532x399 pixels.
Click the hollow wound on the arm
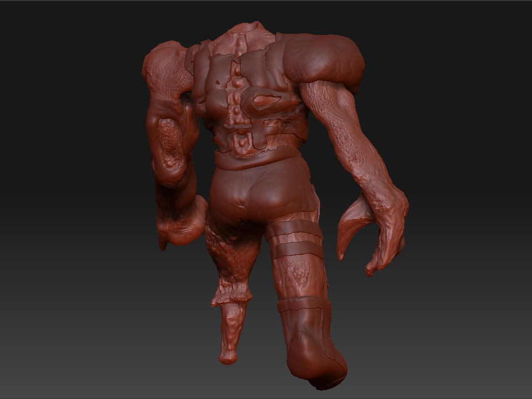click(169, 147)
